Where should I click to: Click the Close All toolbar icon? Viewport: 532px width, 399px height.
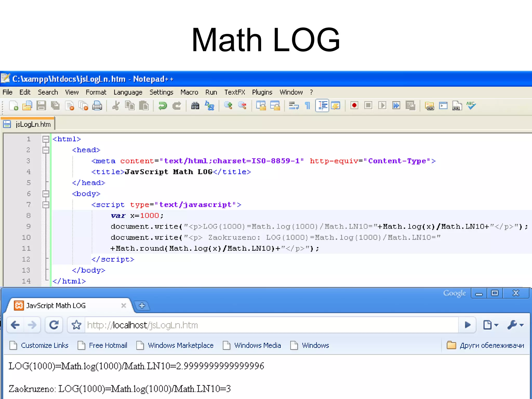[x=83, y=106]
